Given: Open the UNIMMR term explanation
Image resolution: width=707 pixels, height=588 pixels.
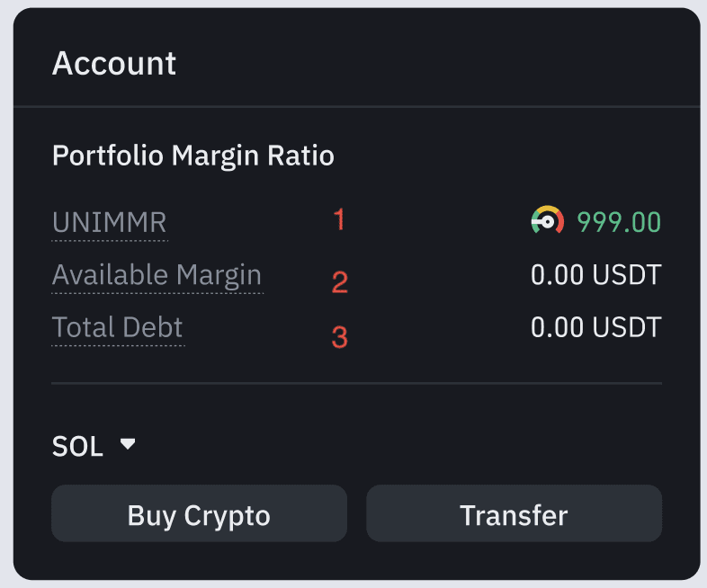Looking at the screenshot, I should [109, 223].
